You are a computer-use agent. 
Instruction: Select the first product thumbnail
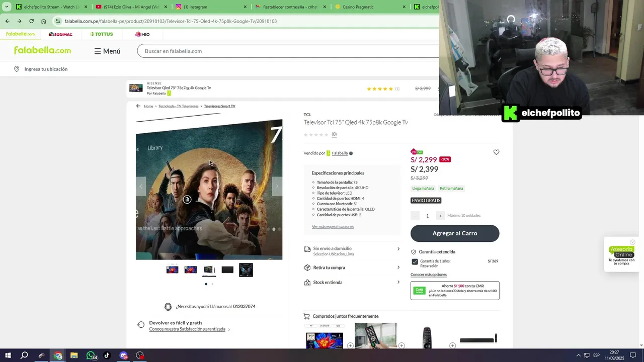pyautogui.click(x=172, y=270)
